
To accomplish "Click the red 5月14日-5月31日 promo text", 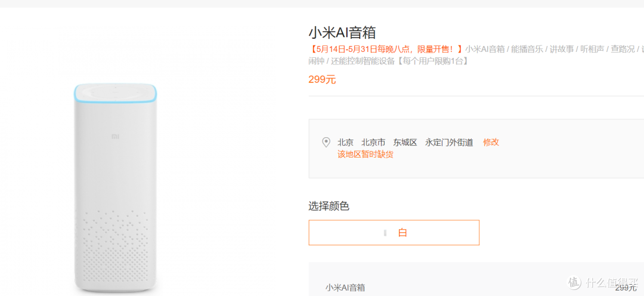I will tap(386, 50).
